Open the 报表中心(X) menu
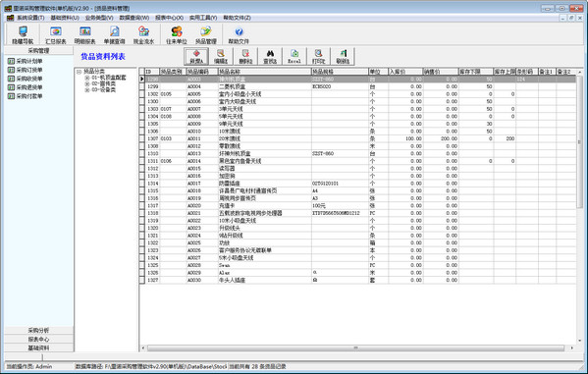The width and height of the screenshot is (588, 374). point(169,18)
